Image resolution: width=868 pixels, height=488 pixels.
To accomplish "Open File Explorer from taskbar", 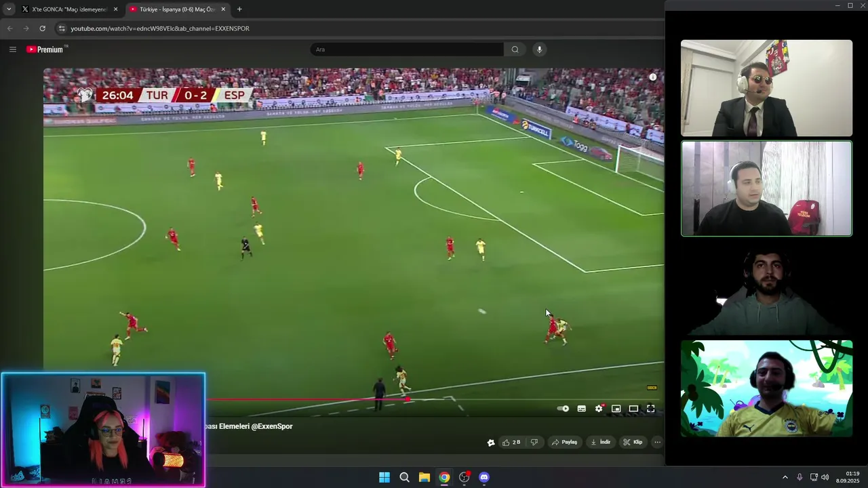I will tap(424, 477).
